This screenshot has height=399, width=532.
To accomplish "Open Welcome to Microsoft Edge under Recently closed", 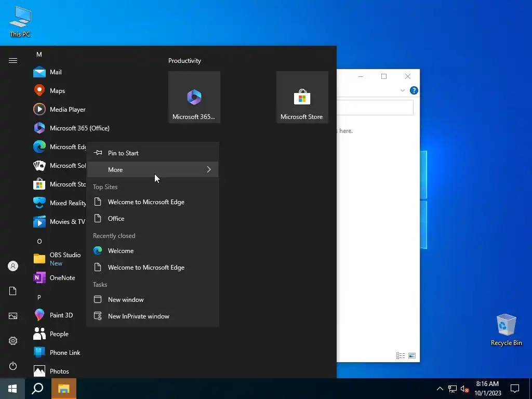I will pos(153,268).
